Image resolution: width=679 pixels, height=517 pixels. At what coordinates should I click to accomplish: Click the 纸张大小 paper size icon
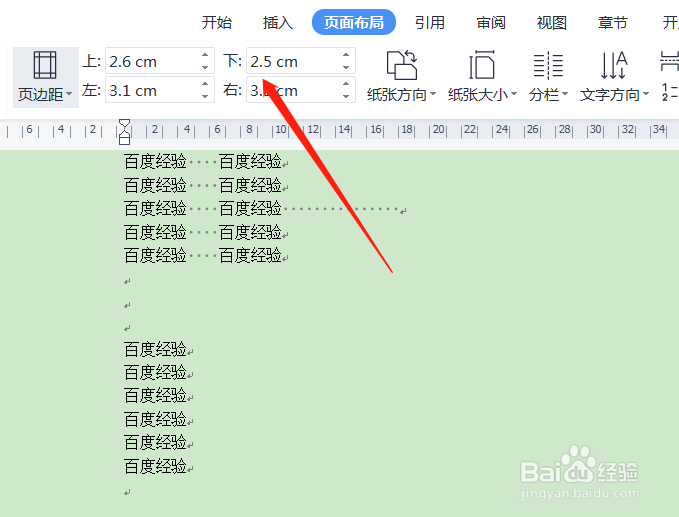pos(482,65)
